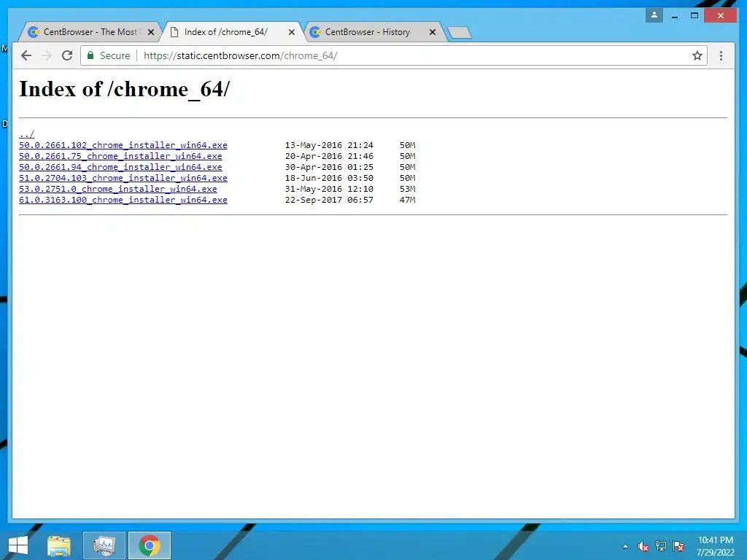This screenshot has height=560, width=747.
Task: Reload the page with the refresh icon
Action: 67,55
